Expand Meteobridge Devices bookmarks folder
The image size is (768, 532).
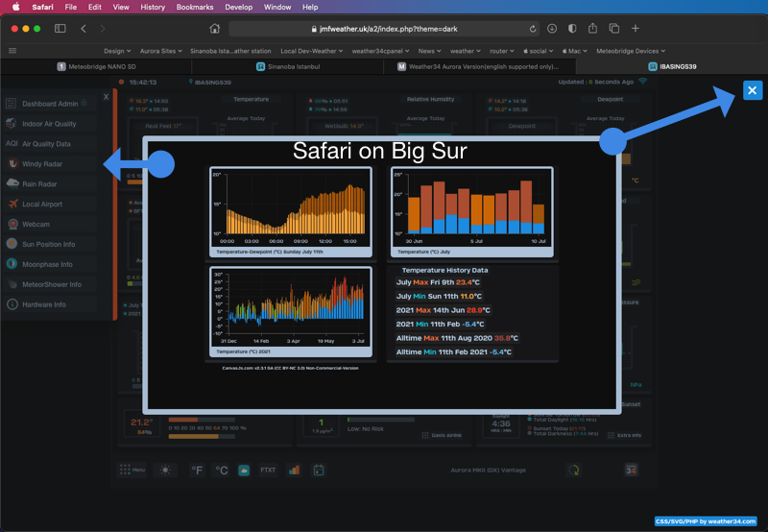[631, 51]
